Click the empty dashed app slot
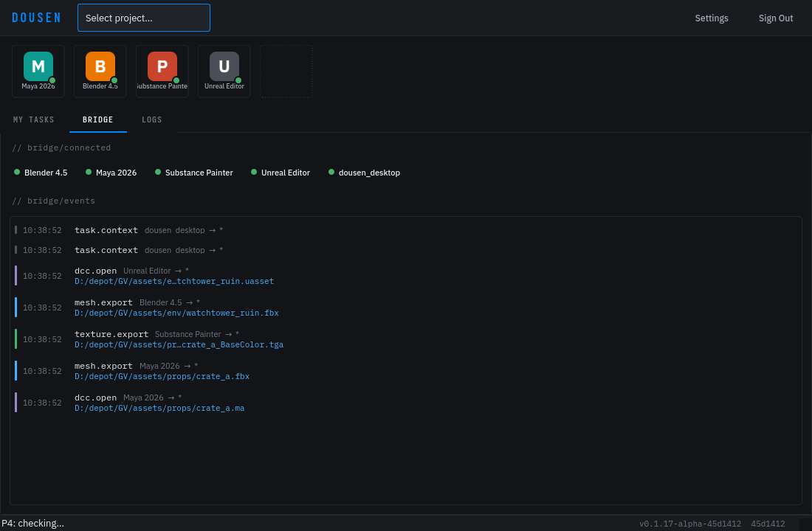The width and height of the screenshot is (812, 531). pyautogui.click(x=286, y=72)
